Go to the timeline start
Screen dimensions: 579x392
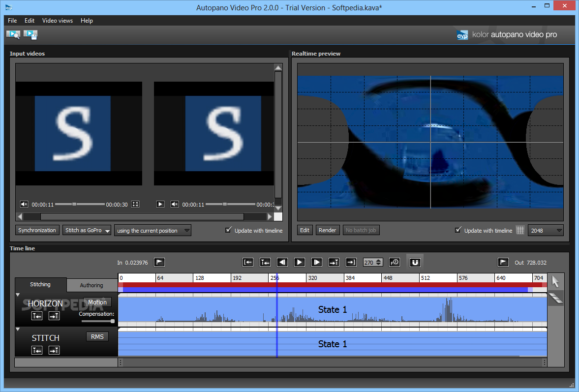click(248, 262)
